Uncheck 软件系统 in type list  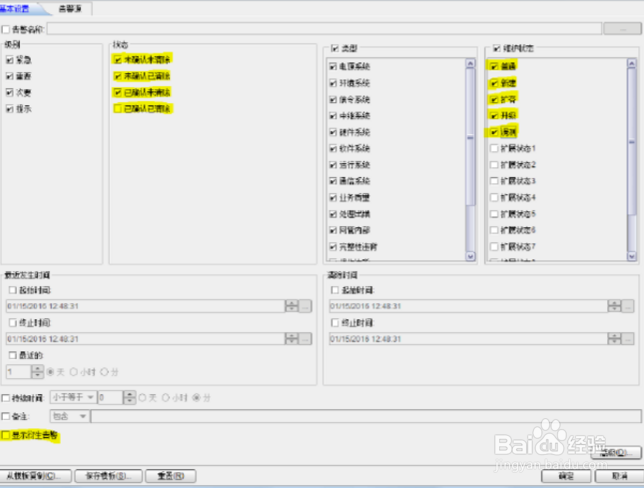click(x=333, y=148)
